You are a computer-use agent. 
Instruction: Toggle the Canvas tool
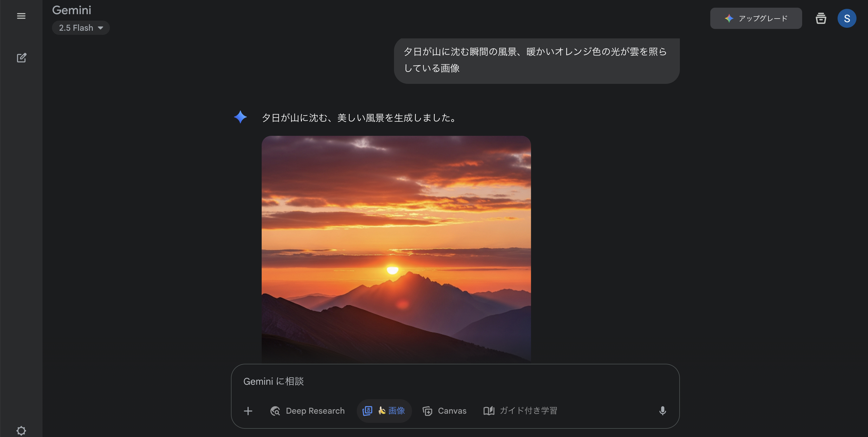(444, 411)
